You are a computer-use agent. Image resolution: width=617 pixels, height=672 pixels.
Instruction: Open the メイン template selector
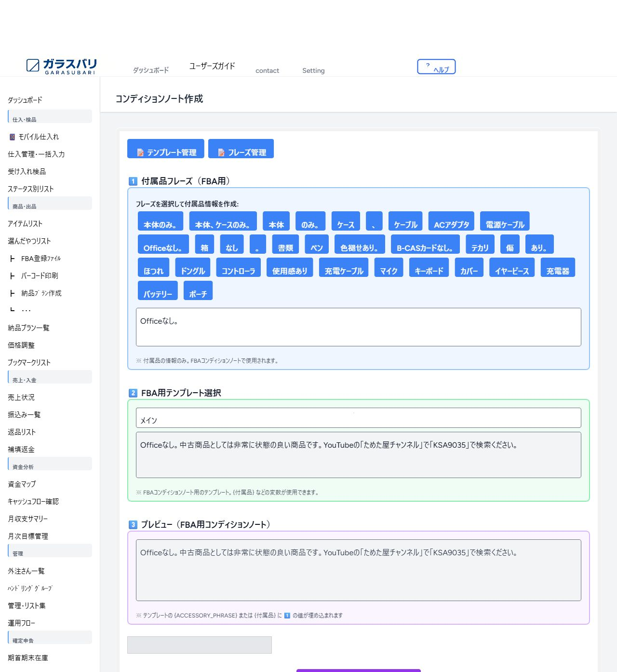click(x=358, y=418)
